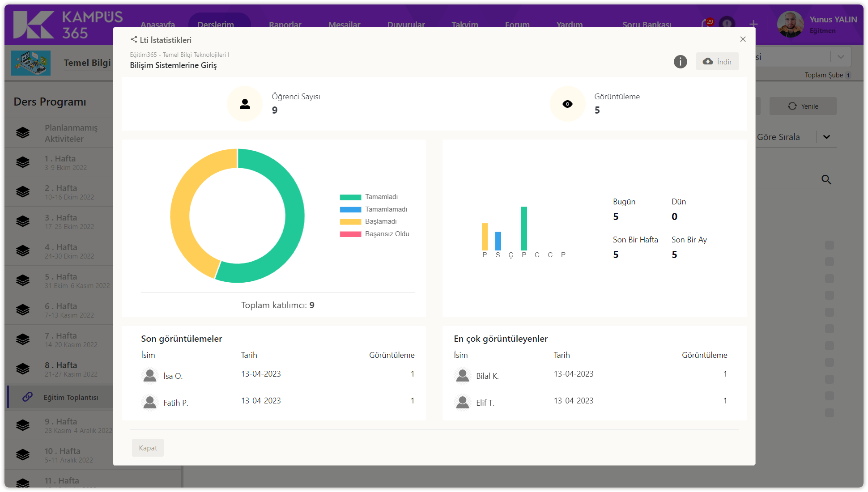Click the search magnifier icon
The image size is (868, 492).
pyautogui.click(x=826, y=179)
